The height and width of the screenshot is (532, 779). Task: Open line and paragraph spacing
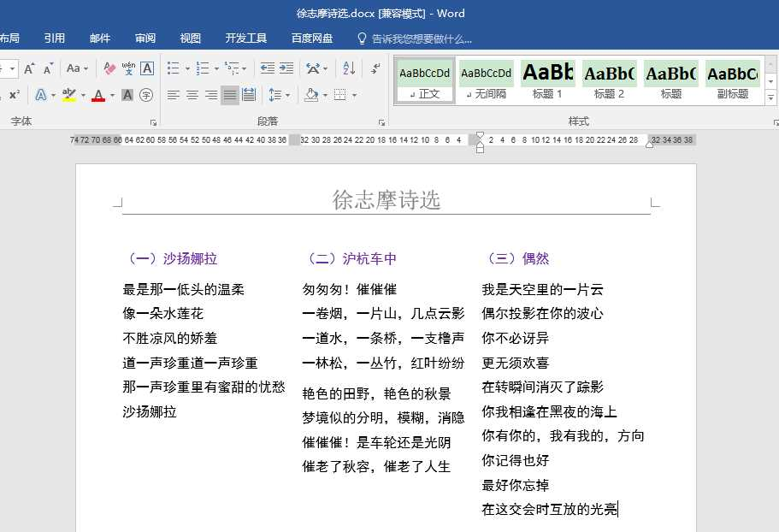pos(279,95)
